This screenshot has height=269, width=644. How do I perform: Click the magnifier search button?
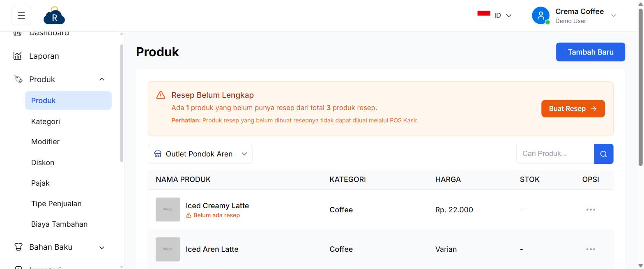603,154
